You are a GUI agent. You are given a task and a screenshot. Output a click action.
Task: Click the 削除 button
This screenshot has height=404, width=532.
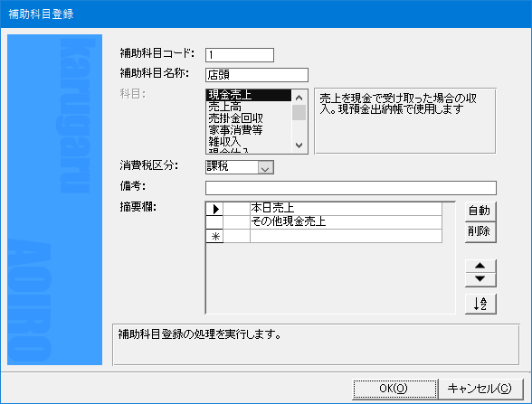pos(480,231)
